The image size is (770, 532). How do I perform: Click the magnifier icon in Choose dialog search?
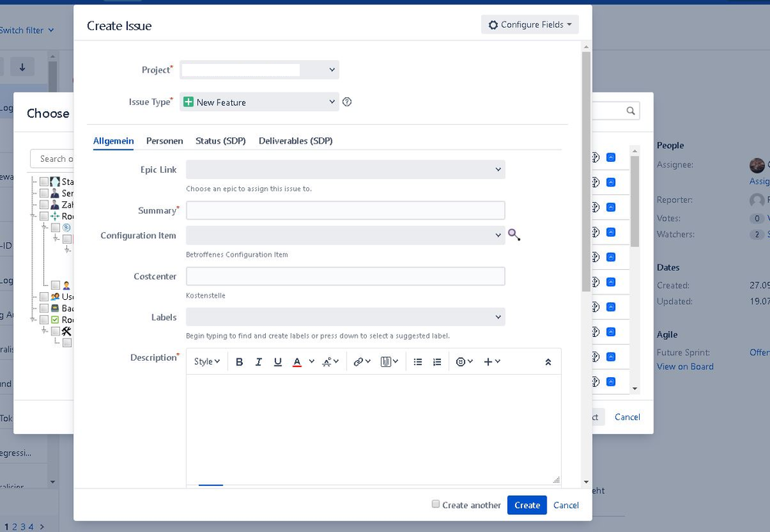click(x=630, y=111)
